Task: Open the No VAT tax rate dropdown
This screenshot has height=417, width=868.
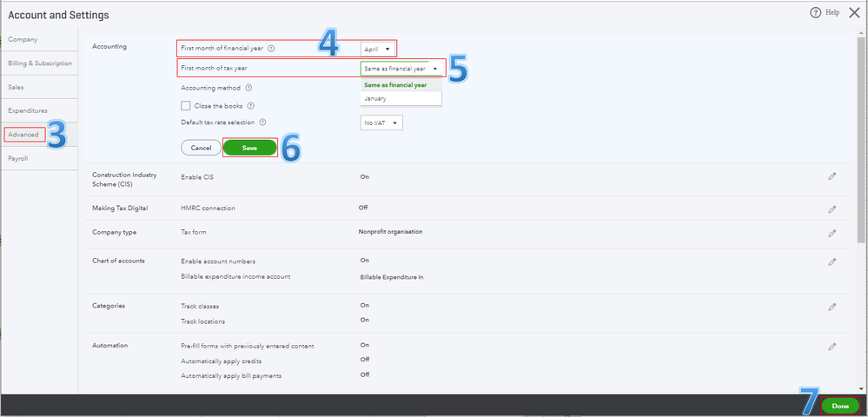Action: [381, 123]
